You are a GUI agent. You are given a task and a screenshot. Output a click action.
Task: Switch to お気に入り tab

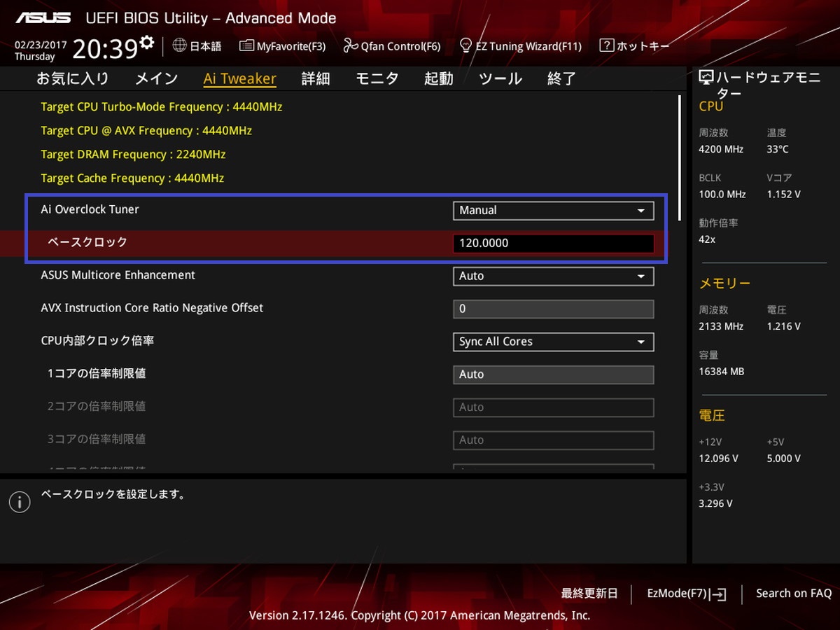(73, 78)
